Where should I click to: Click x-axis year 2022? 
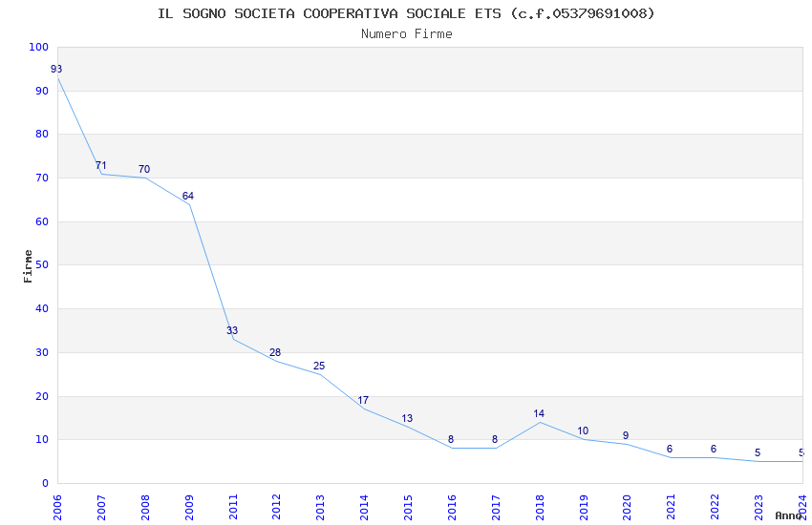[x=715, y=507]
